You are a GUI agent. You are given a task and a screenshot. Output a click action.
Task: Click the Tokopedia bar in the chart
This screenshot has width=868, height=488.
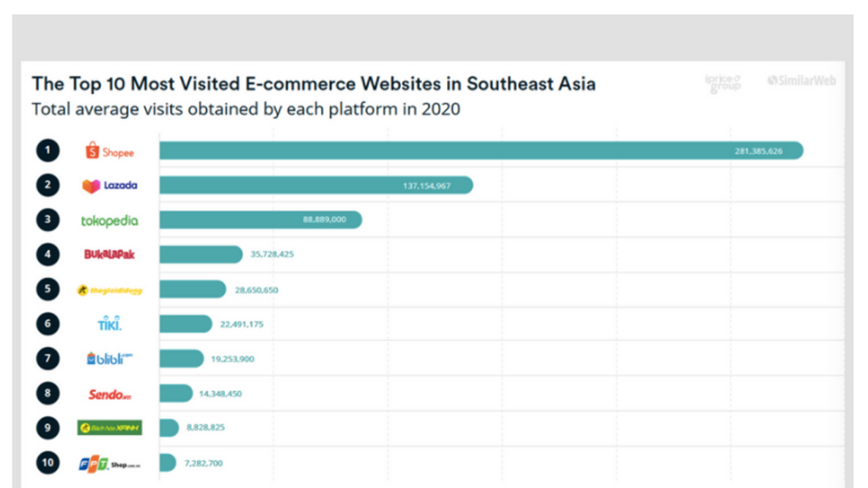260,220
